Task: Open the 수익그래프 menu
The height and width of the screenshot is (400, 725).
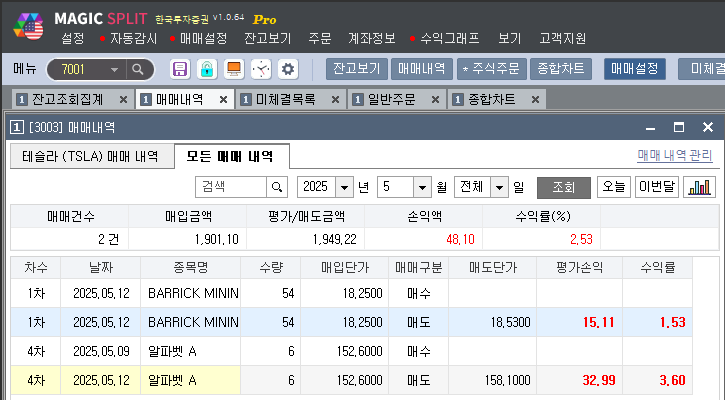Action: 450,38
